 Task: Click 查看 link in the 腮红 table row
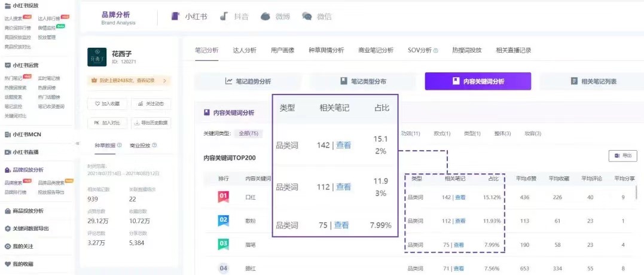(459, 269)
